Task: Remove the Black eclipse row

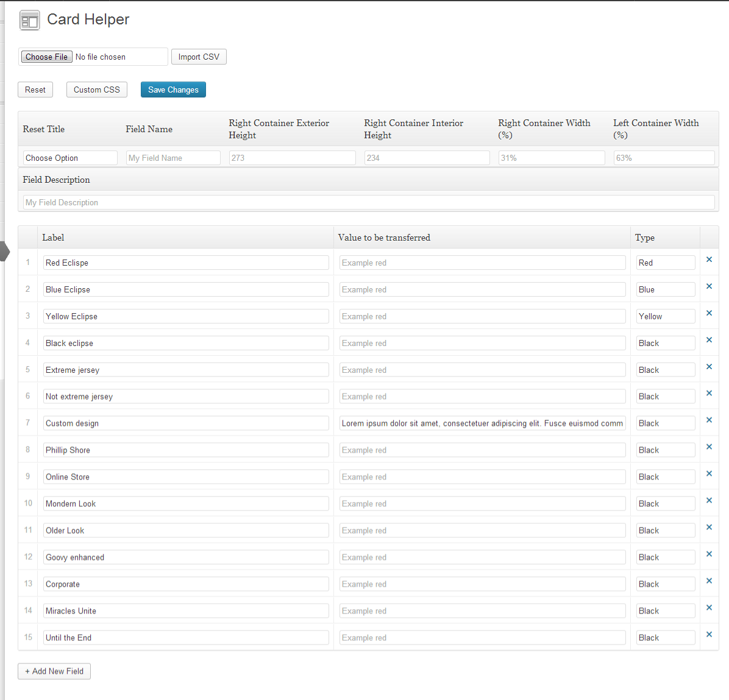Action: coord(709,340)
